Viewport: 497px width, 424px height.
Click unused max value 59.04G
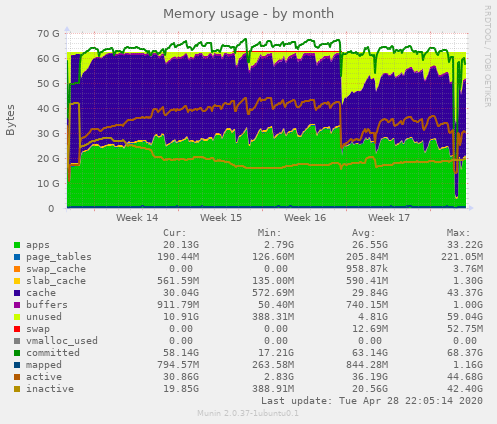(x=465, y=317)
